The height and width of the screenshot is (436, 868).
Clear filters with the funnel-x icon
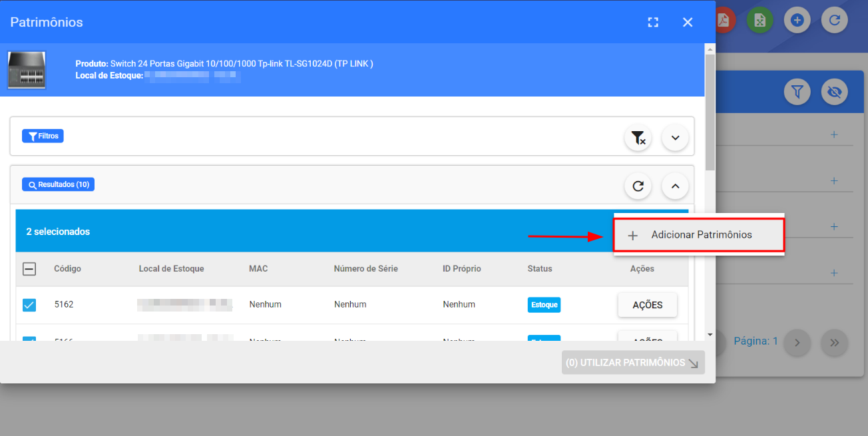[638, 138]
